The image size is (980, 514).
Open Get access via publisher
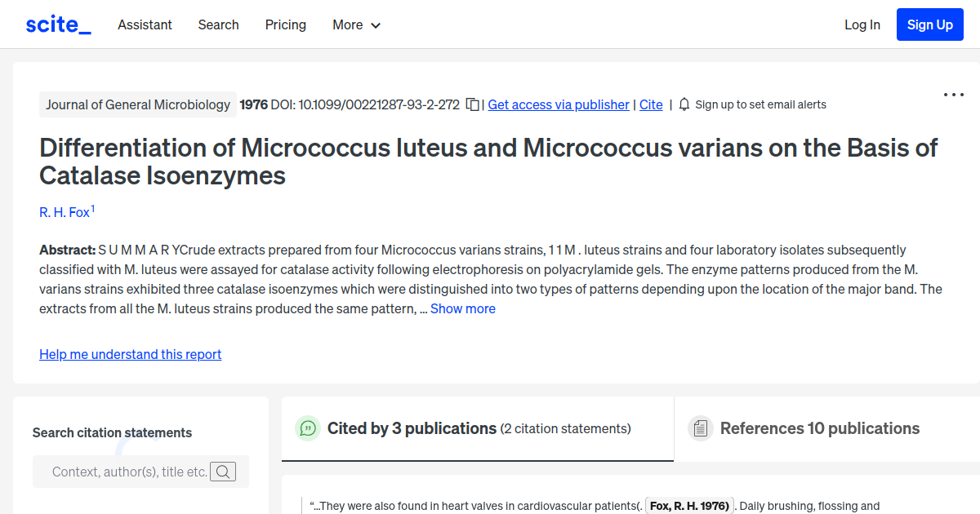tap(558, 104)
